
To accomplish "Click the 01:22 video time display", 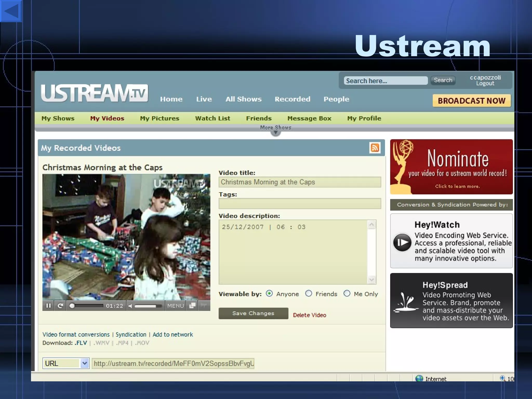I will coord(115,306).
